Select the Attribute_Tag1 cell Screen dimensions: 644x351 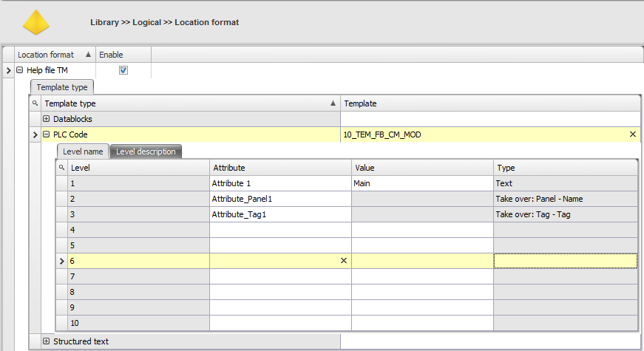coord(280,215)
